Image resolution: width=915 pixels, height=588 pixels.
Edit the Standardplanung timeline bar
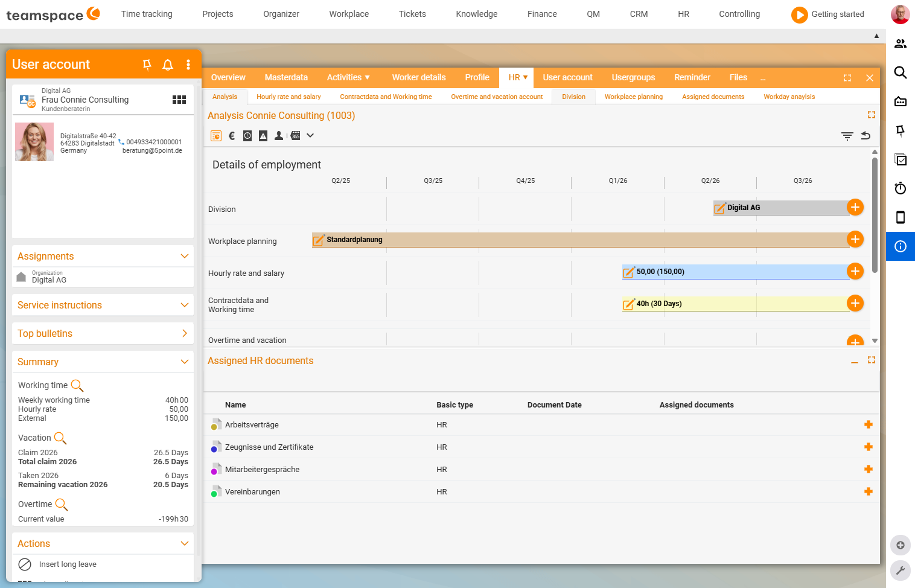(x=319, y=240)
